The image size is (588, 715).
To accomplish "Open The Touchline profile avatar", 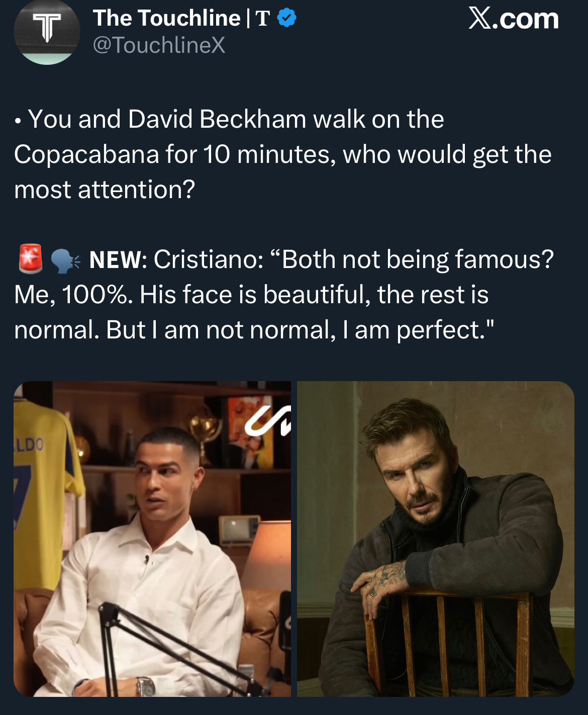I will click(x=47, y=32).
